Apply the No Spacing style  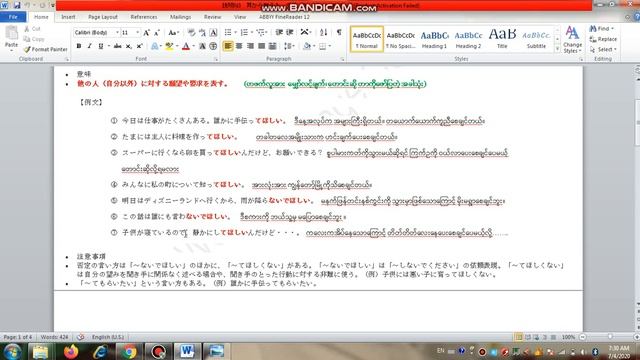[x=401, y=39]
